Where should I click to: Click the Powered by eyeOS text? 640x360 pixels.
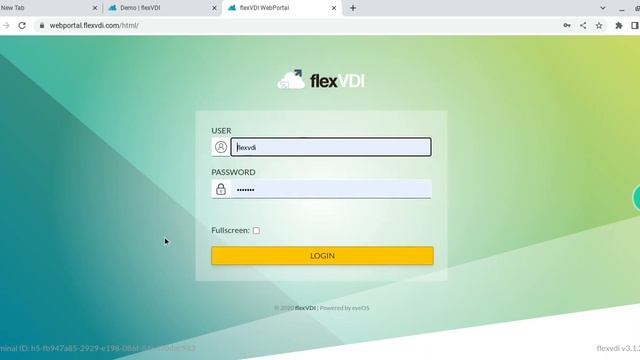coord(344,308)
